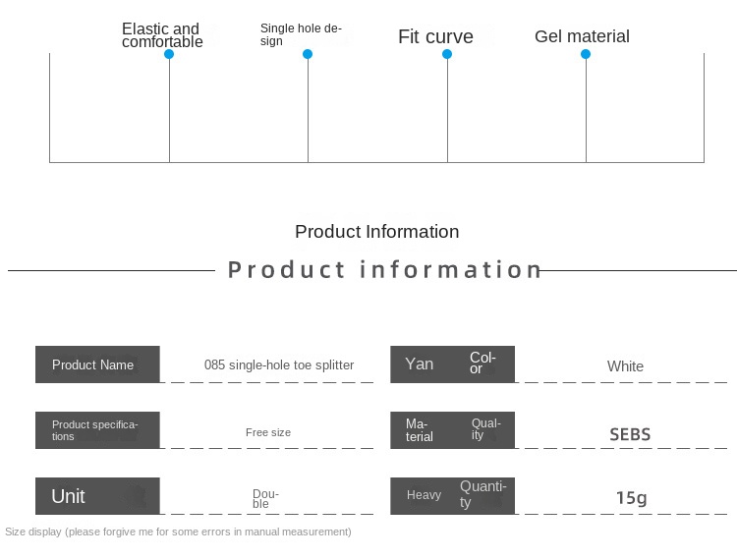Click the Fit curve feature text
737x560 pixels.
(435, 37)
